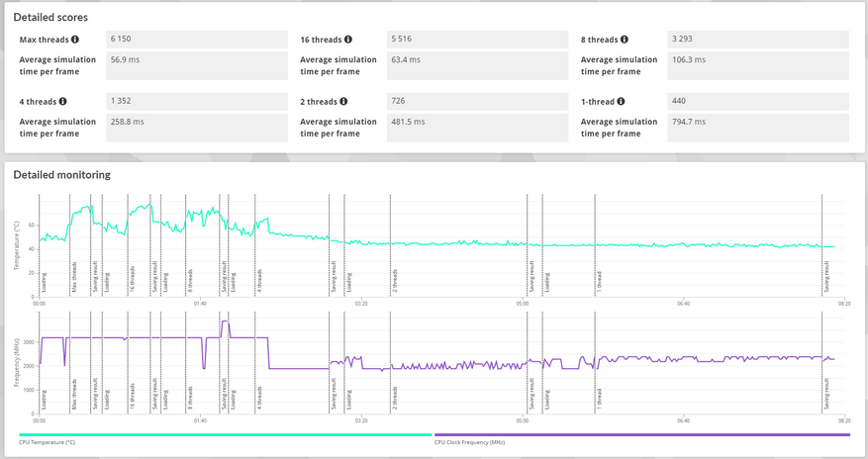
Task: Click the 1 thread marker in frequency chart
Action: (x=599, y=399)
